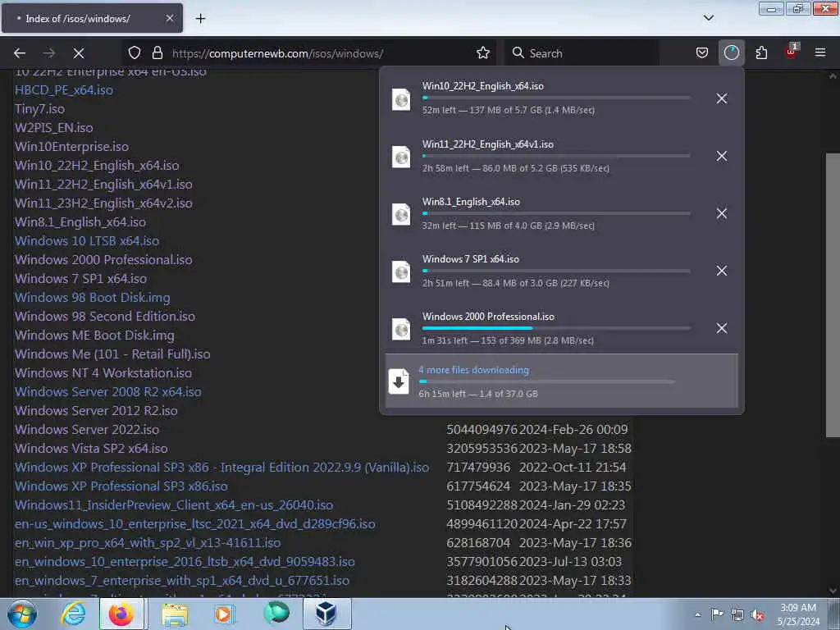
Task: Toggle the Downloads panel toolbar button
Action: (731, 52)
